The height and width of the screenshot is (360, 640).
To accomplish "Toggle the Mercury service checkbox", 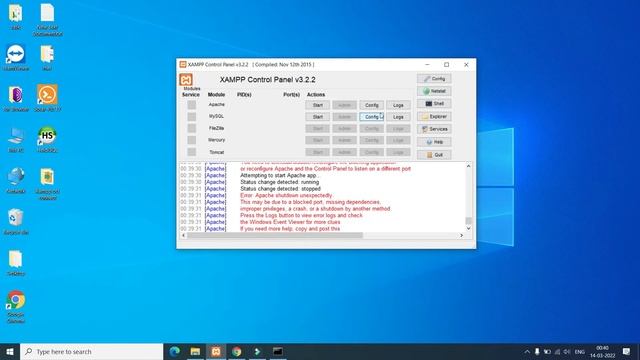I will 191,140.
